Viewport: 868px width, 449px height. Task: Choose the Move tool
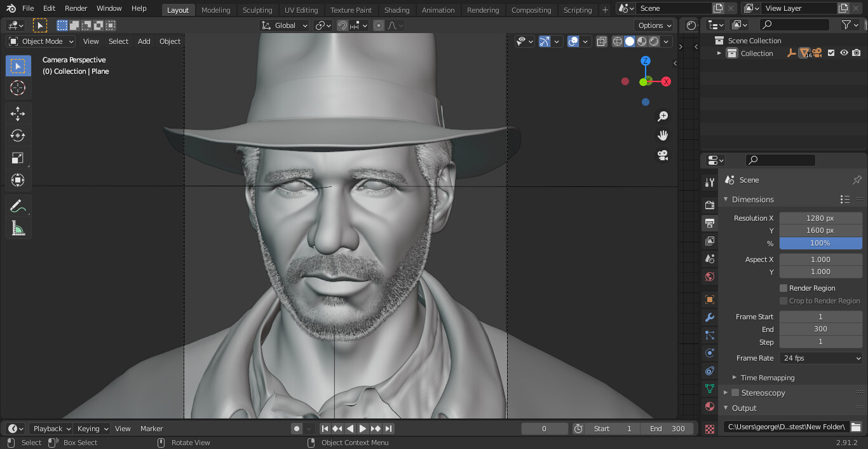tap(18, 114)
